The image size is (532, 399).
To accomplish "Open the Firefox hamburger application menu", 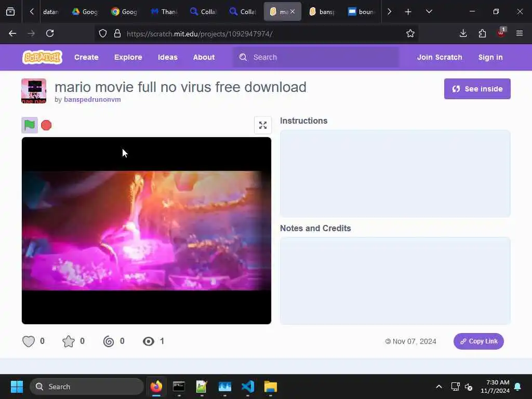I will pos(520,33).
